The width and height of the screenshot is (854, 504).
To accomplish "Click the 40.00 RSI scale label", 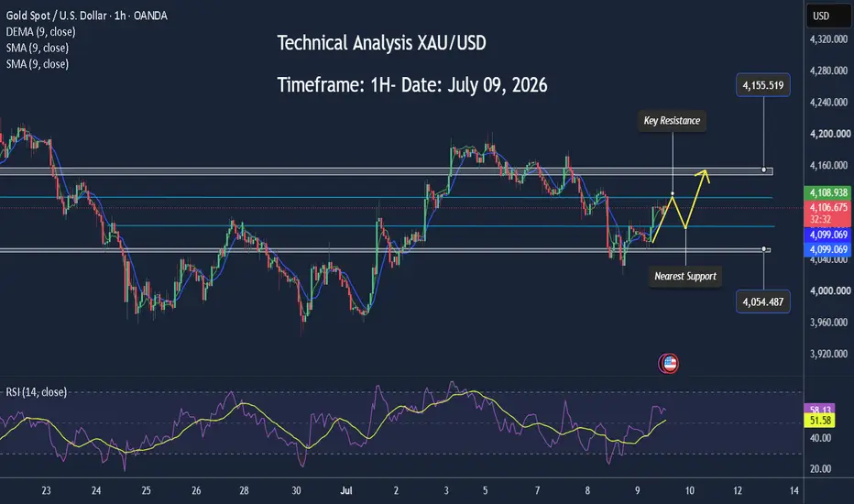I will 820,438.
